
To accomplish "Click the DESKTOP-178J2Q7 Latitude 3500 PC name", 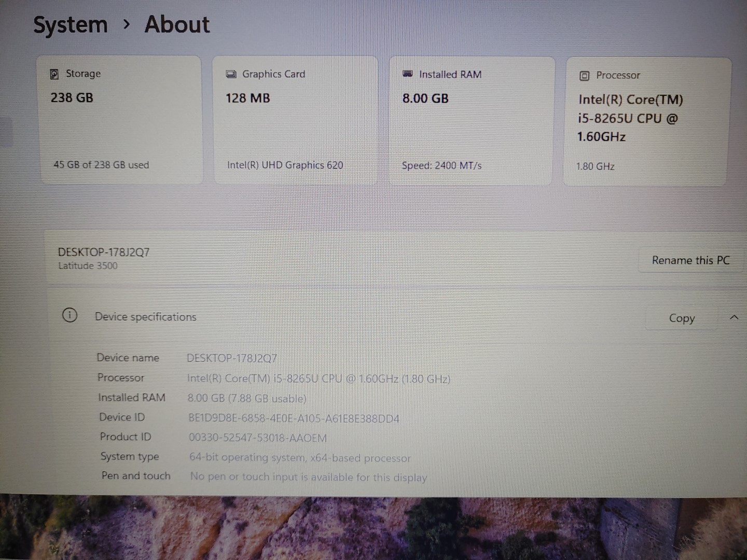I will click(104, 258).
